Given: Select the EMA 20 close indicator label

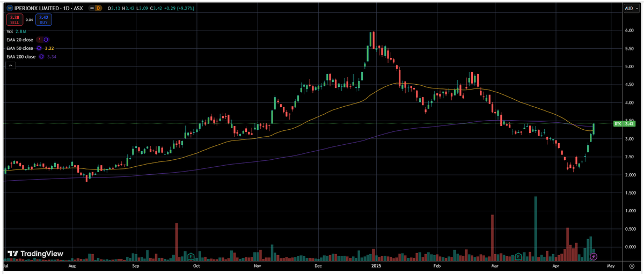Looking at the screenshot, I should (x=20, y=40).
